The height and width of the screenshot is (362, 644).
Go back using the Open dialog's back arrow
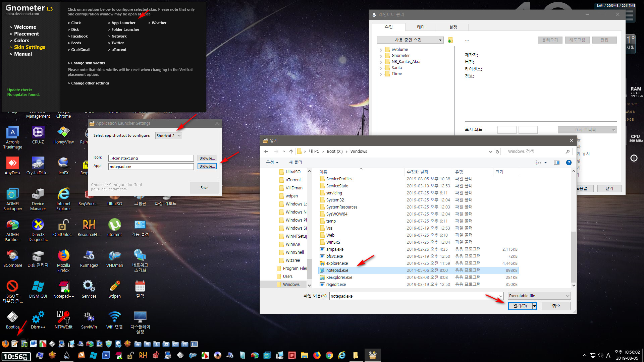(x=266, y=152)
